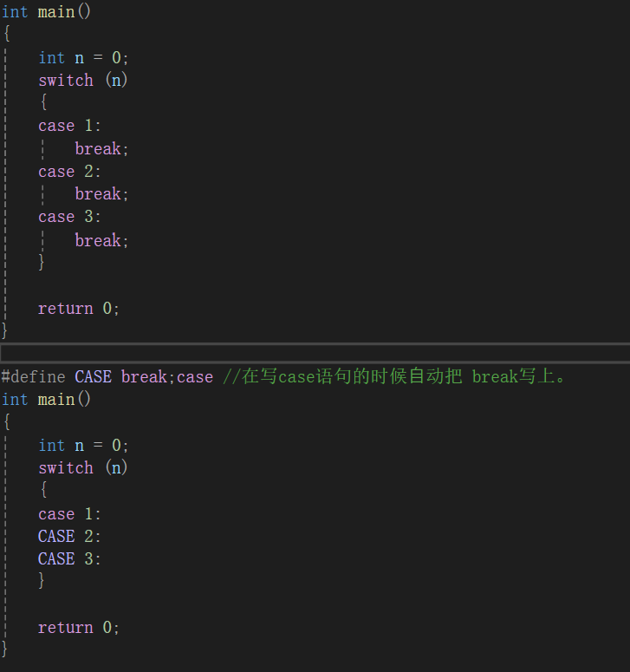
Task: Click 'int n = 0;' in the second main function
Action: pyautogui.click(x=83, y=446)
